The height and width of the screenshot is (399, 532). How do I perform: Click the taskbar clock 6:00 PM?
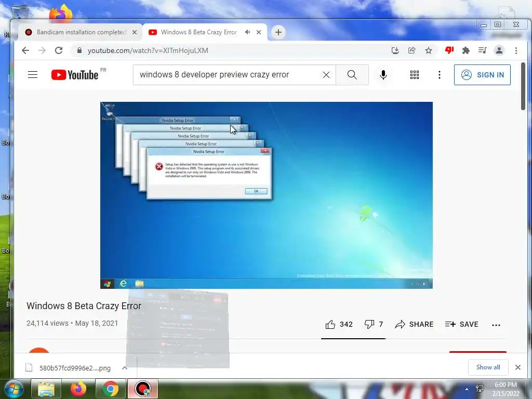(506, 389)
